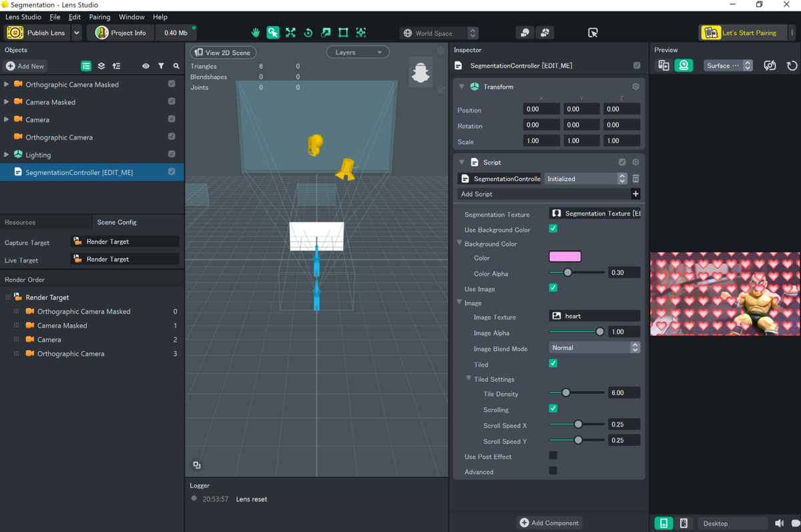Open the Surface preview dropdown
801x532 pixels.
[x=728, y=65]
